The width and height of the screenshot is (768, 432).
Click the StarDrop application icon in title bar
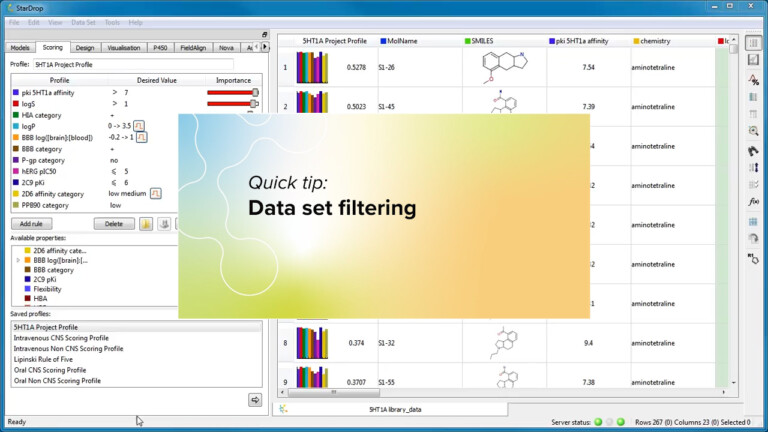[10, 8]
